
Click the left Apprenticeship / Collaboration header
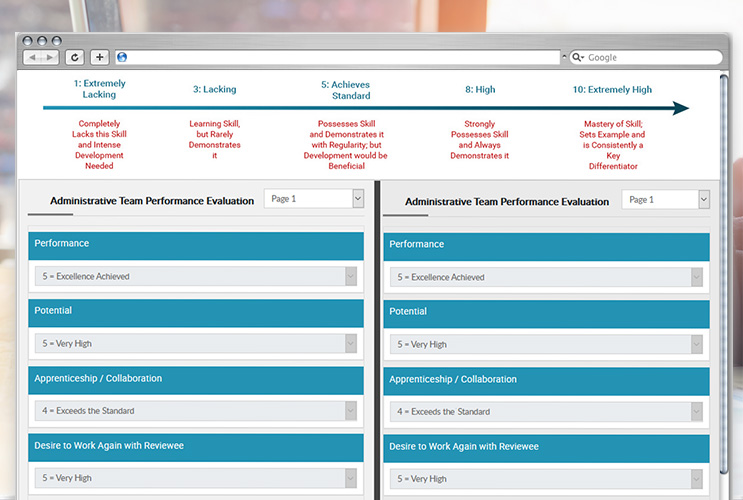click(x=196, y=381)
